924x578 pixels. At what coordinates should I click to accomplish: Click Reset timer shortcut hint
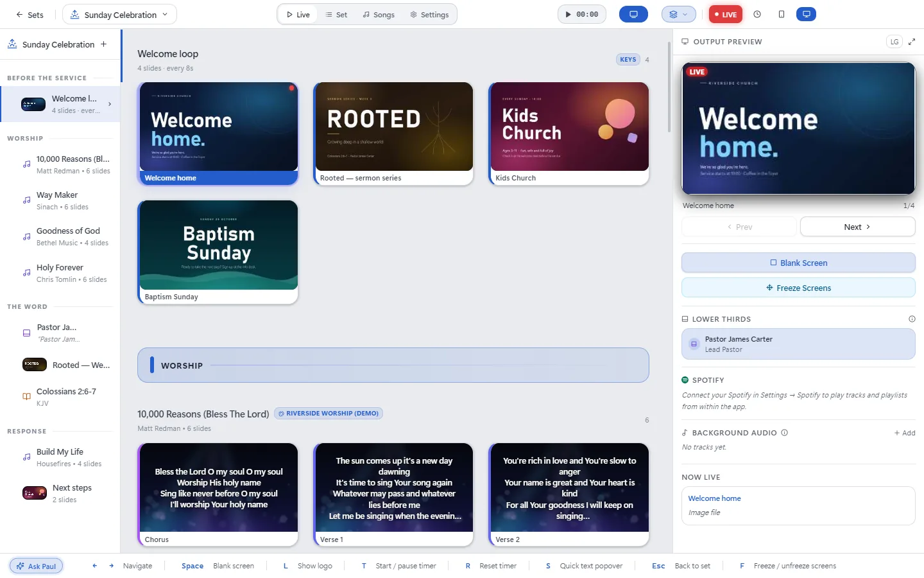pyautogui.click(x=491, y=566)
